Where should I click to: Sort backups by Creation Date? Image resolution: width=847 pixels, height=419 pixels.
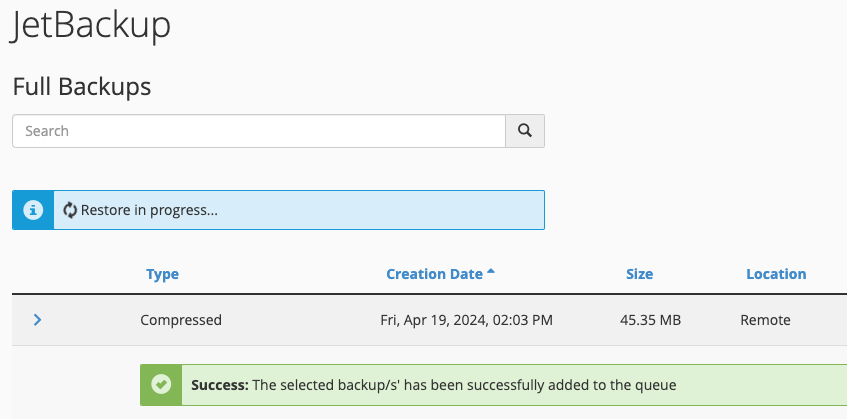(x=434, y=274)
